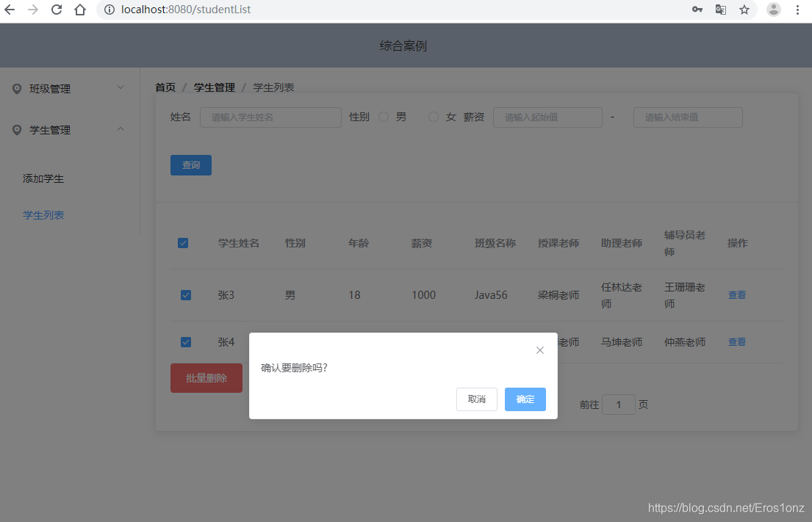Click the 班级名称 column header
The image size is (812, 522).
tap(495, 243)
